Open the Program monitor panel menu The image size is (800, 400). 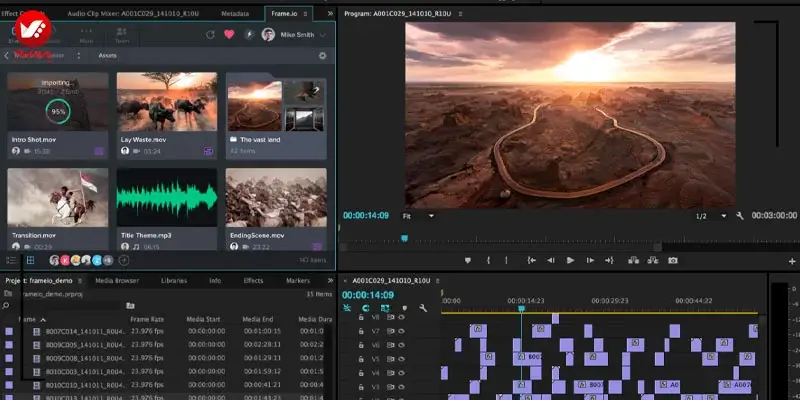[x=460, y=14]
